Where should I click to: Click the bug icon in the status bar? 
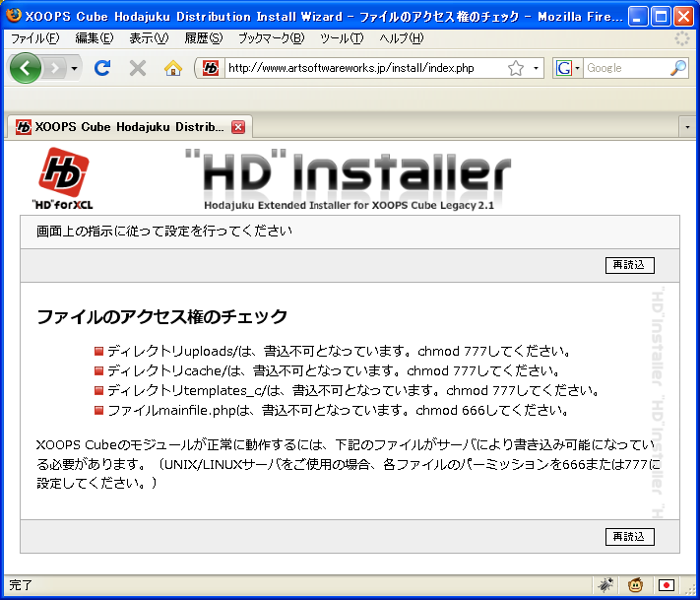[605, 584]
